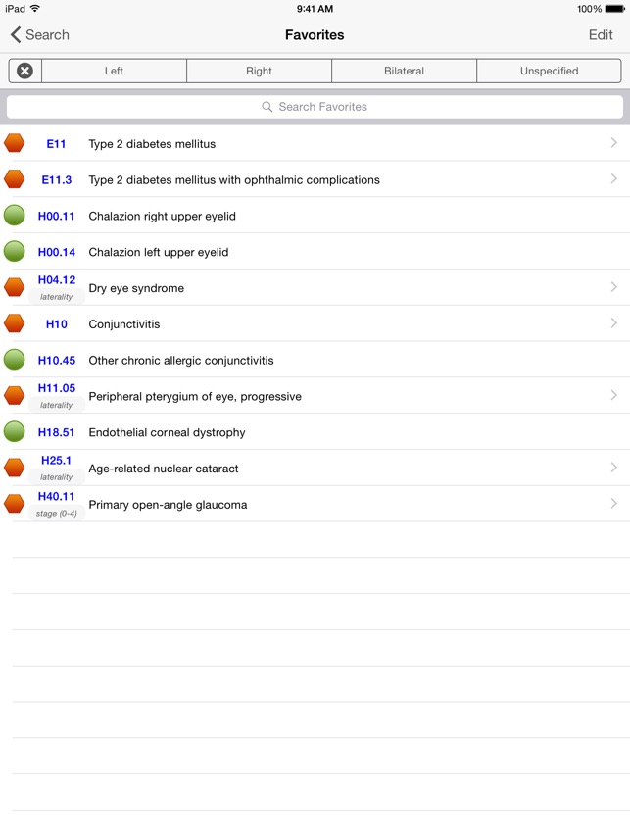Image resolution: width=630 pixels, height=840 pixels.
Task: Go back to Search
Action: click(40, 35)
